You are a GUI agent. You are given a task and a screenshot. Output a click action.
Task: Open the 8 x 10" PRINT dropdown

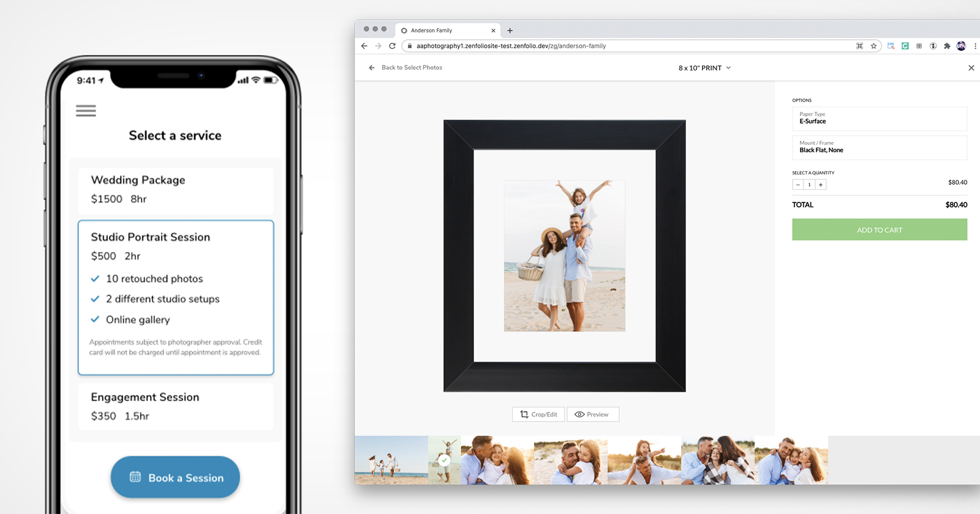pos(704,68)
